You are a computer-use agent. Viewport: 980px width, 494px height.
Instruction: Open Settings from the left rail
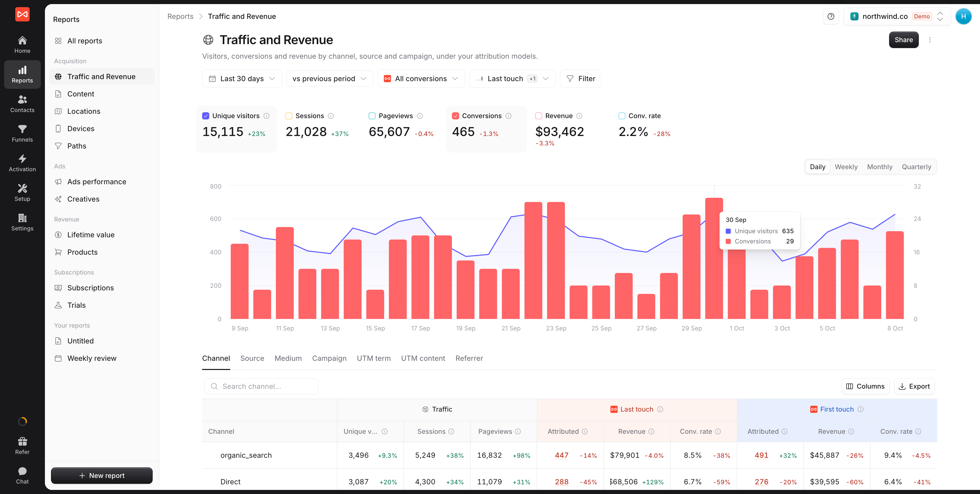tap(22, 223)
